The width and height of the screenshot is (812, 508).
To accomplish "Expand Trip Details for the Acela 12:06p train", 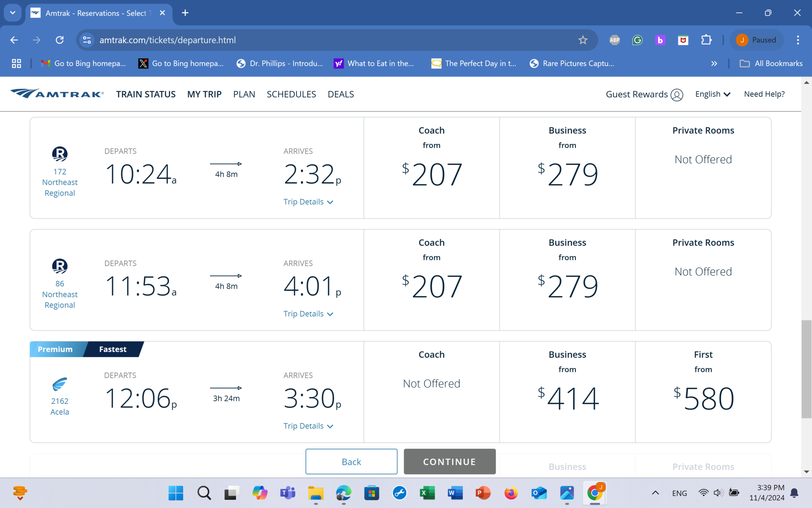I will 308,426.
